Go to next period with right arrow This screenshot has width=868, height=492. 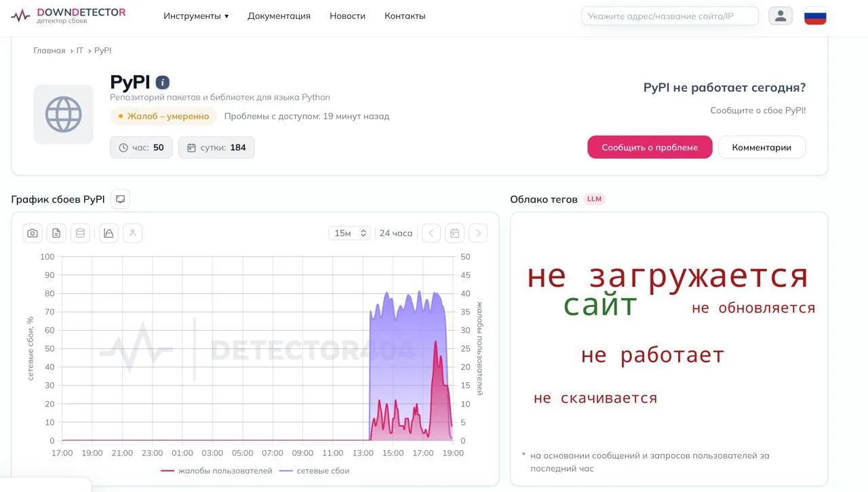click(x=478, y=233)
